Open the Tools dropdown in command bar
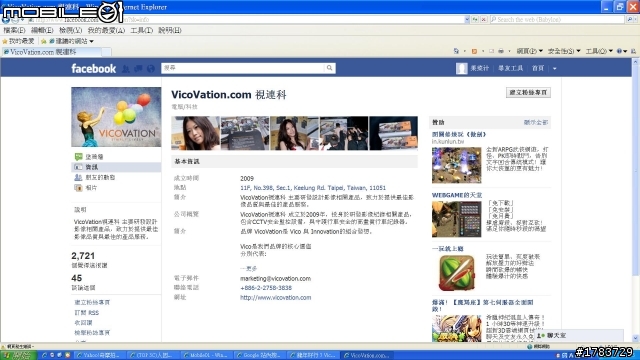Screen dimensions: 640x360 (599, 51)
